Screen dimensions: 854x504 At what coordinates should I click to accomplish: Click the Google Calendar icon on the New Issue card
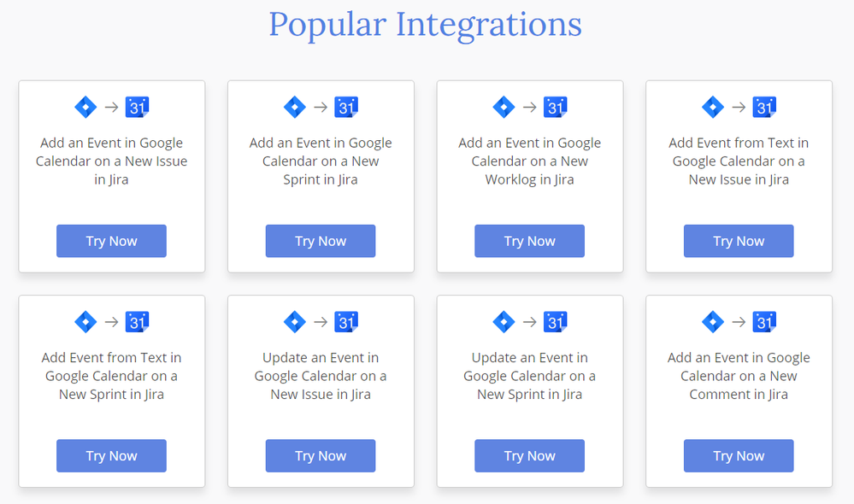(137, 107)
